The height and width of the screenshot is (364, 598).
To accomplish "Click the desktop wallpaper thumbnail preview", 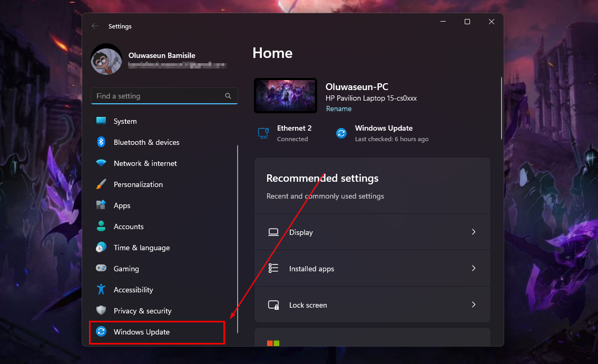I will tap(286, 95).
